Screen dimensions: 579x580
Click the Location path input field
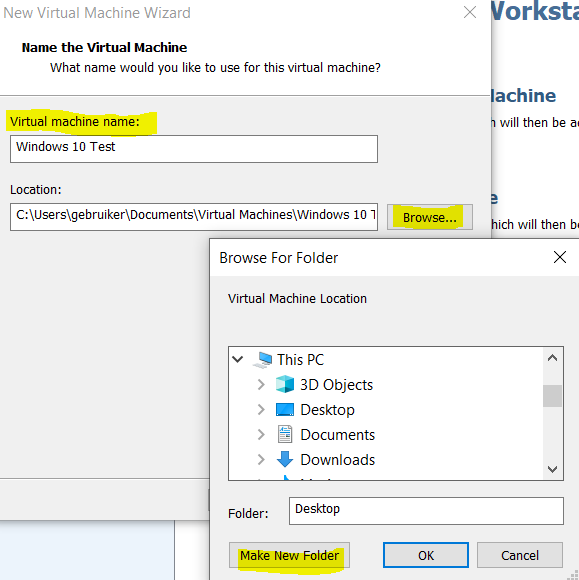click(x=193, y=217)
